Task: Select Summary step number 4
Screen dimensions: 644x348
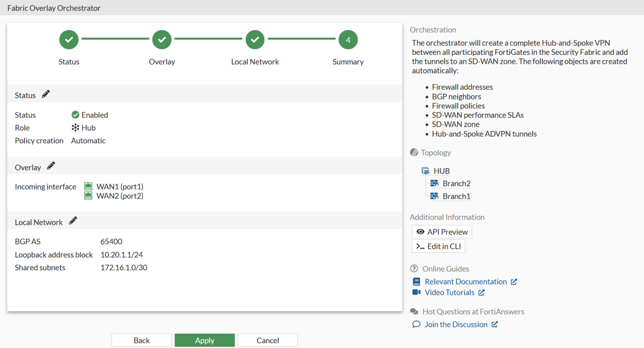Action: tap(348, 40)
